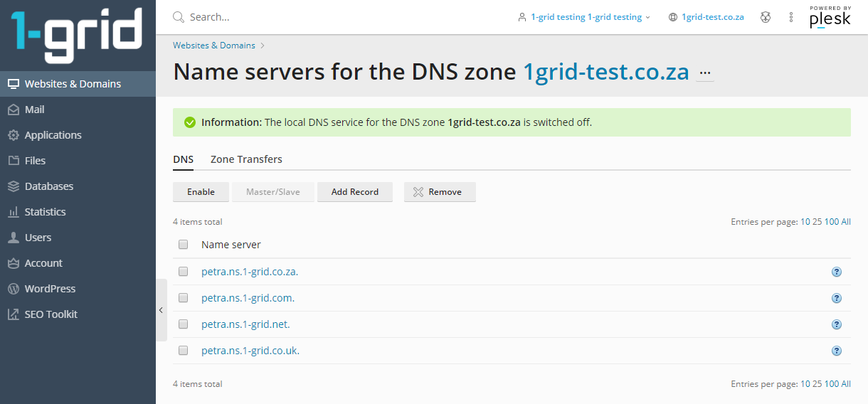868x404 pixels.
Task: Set top entries per page to All
Action: point(846,222)
